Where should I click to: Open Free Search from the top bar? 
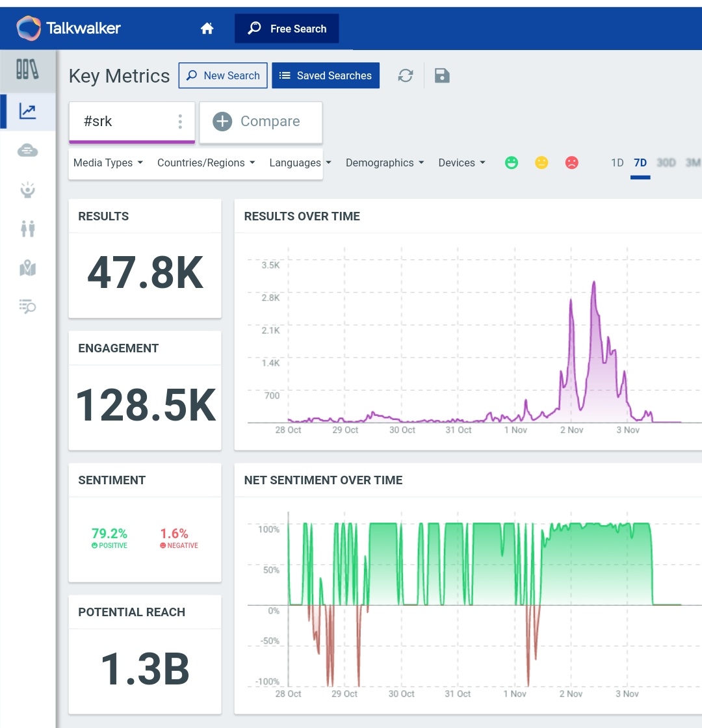pos(287,28)
